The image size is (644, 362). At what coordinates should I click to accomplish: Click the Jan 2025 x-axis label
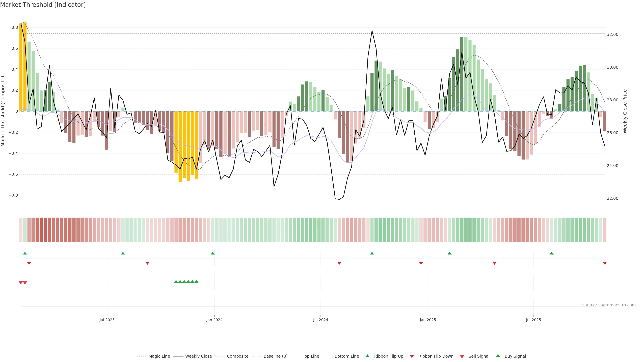pos(428,320)
